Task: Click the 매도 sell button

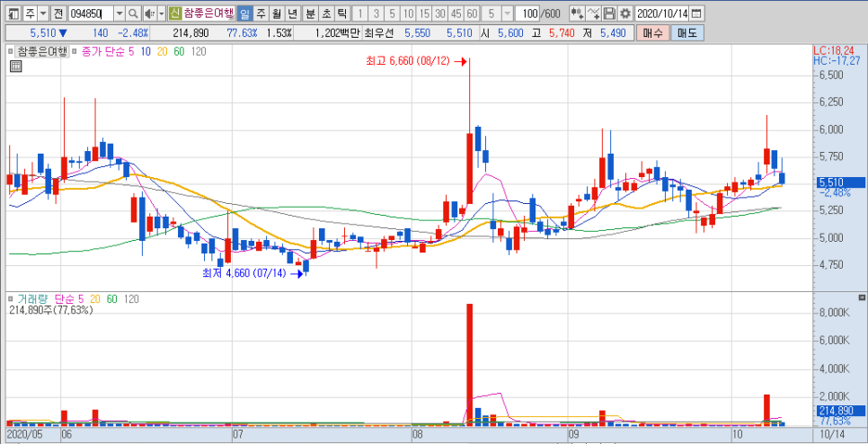Action: [x=686, y=33]
